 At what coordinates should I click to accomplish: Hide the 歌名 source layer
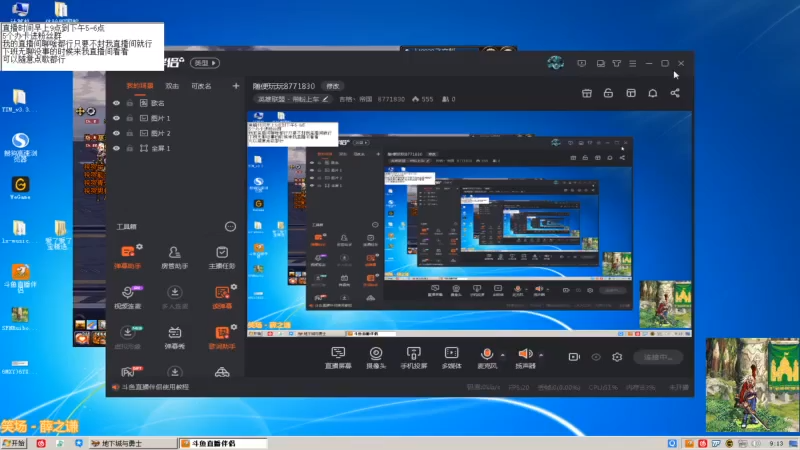pos(116,103)
